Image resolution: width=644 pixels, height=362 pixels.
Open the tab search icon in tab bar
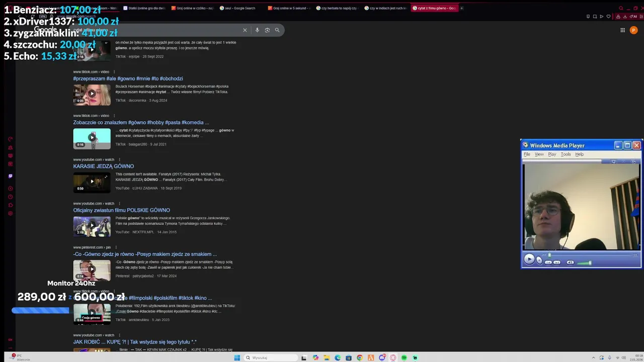pos(621,8)
